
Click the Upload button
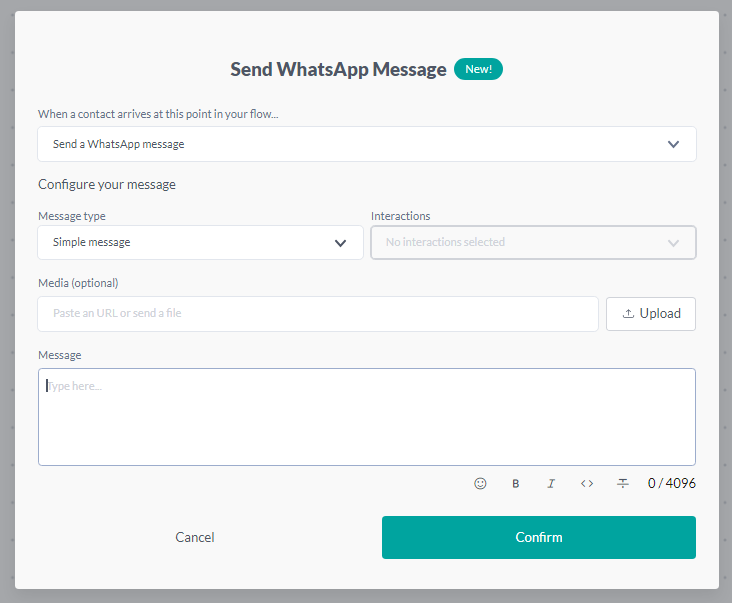pyautogui.click(x=651, y=314)
